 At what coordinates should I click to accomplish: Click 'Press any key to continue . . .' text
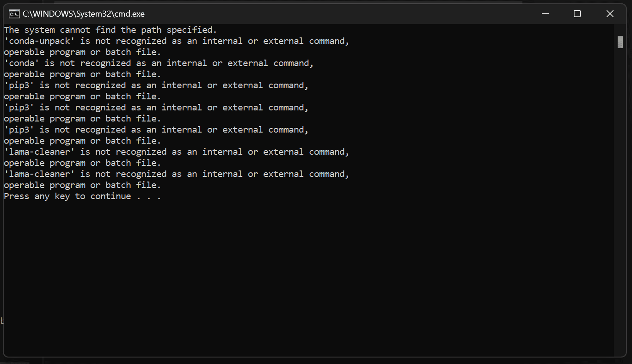click(82, 196)
